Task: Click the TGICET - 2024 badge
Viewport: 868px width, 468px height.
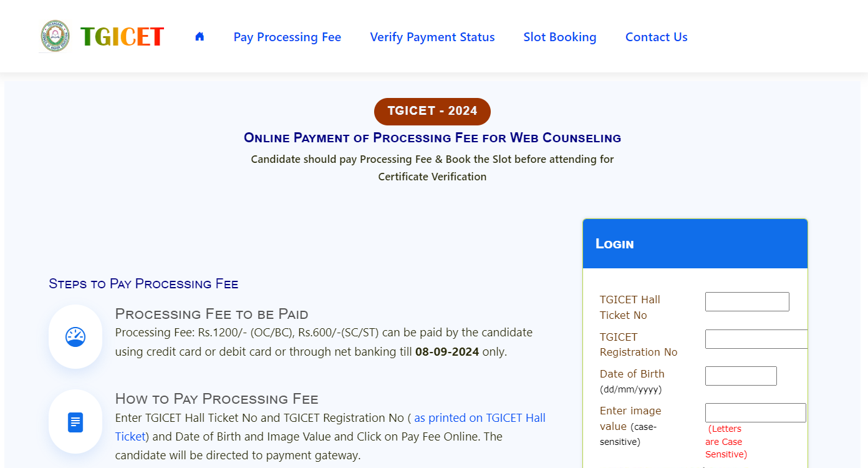Action: pyautogui.click(x=432, y=111)
